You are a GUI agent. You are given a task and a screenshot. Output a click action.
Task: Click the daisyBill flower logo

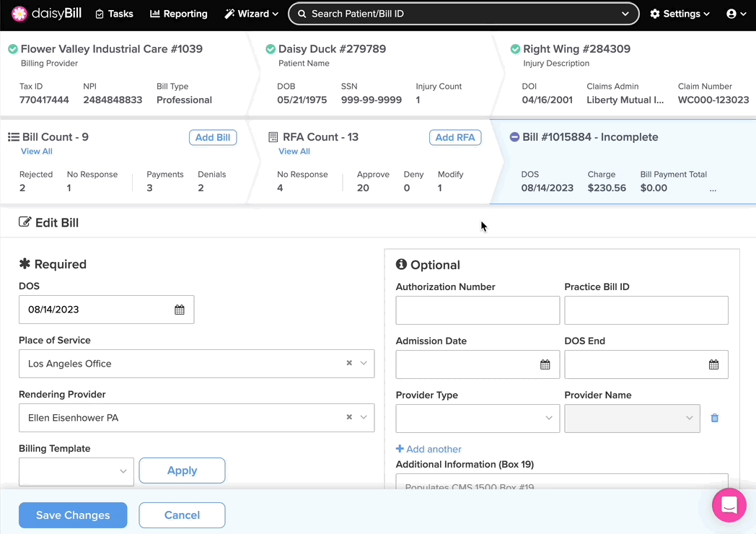click(19, 14)
